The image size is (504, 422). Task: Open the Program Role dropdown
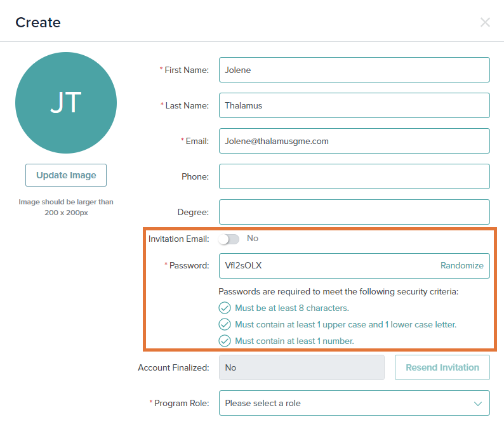(354, 403)
